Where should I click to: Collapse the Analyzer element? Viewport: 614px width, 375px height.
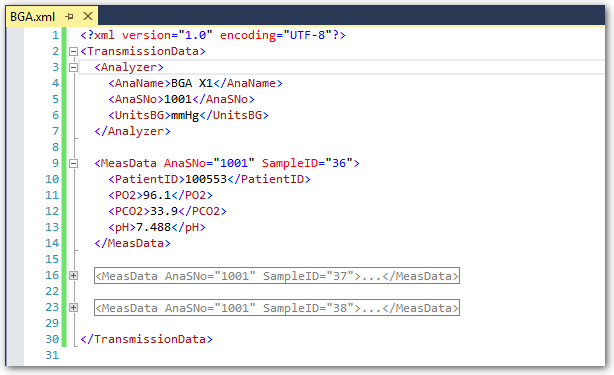coord(73,67)
